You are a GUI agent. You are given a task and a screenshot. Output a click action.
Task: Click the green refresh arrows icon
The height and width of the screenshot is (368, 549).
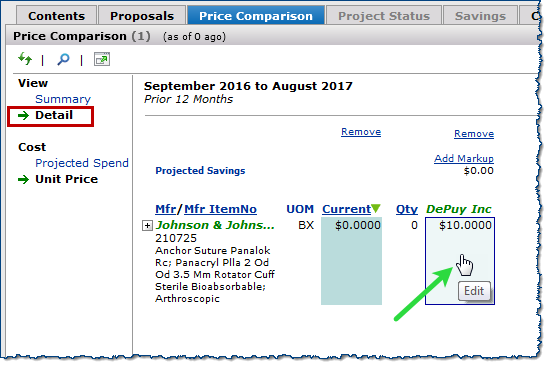[25, 59]
